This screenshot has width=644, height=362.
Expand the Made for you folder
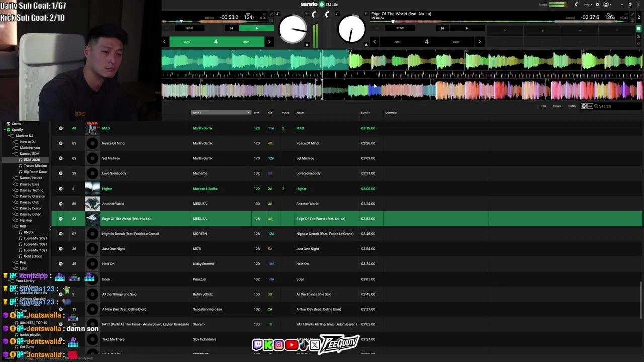tap(12, 148)
